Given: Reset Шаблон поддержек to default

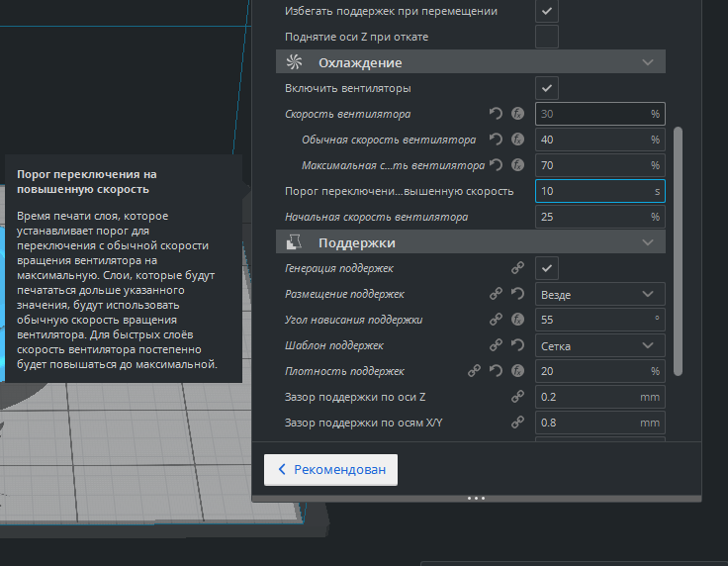Looking at the screenshot, I should click(x=517, y=345).
